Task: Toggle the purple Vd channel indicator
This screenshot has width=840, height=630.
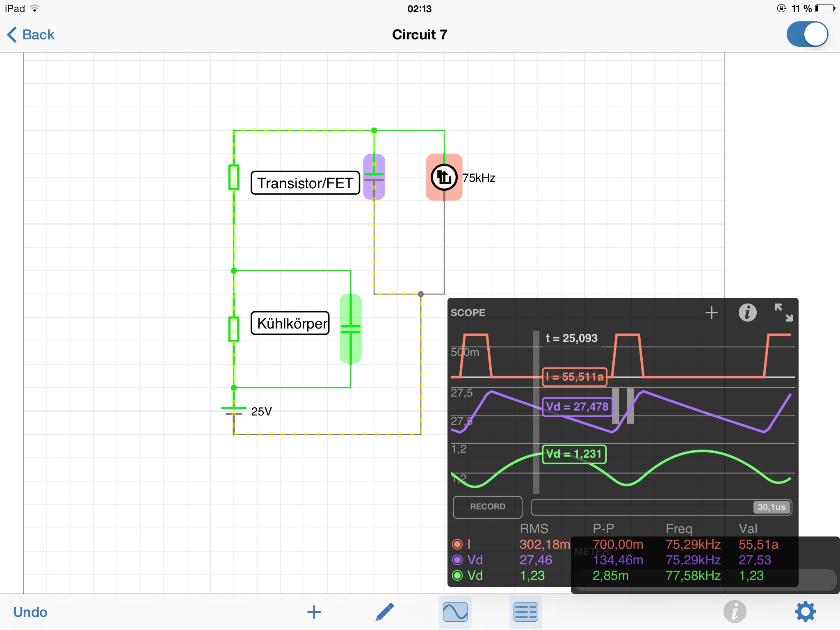Action: [457, 560]
